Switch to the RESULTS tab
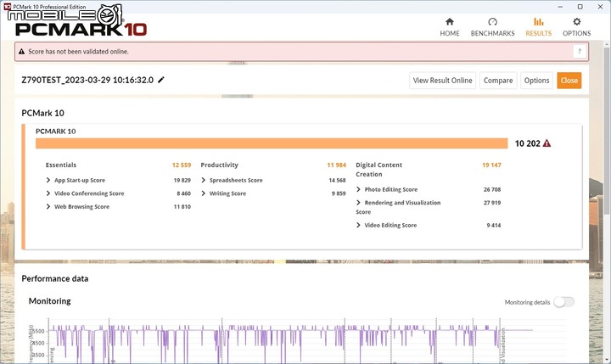The image size is (611, 364). [x=539, y=27]
